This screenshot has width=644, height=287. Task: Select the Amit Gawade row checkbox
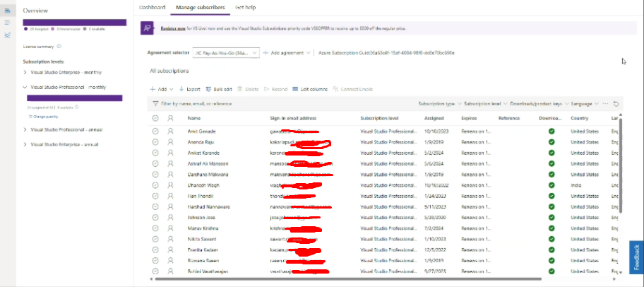[x=155, y=131]
